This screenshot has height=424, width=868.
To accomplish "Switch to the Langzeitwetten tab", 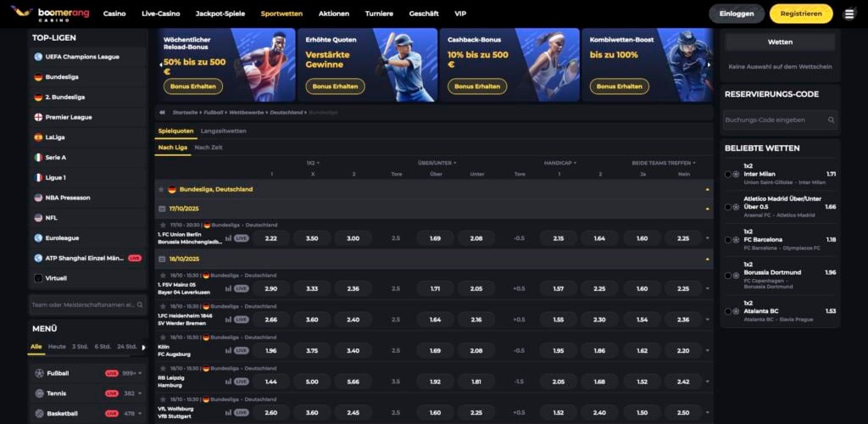I will (x=223, y=131).
